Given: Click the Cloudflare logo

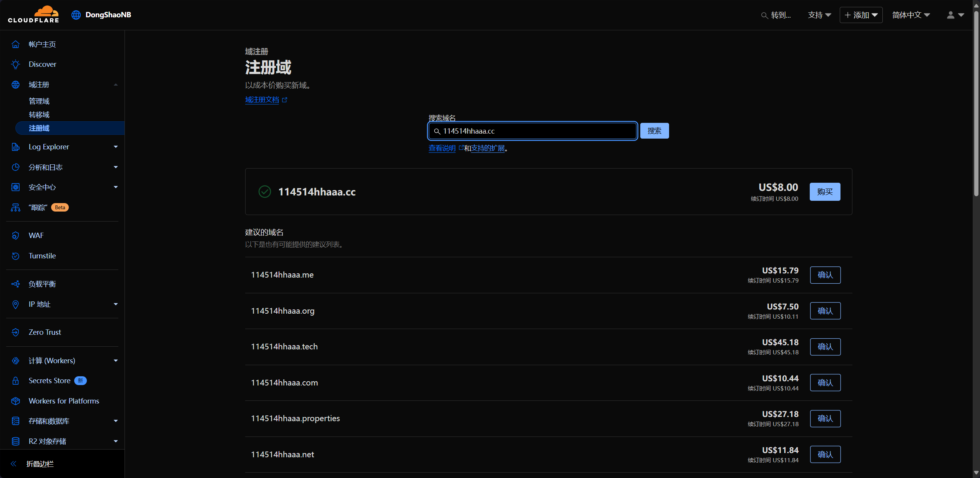Looking at the screenshot, I should tap(33, 15).
